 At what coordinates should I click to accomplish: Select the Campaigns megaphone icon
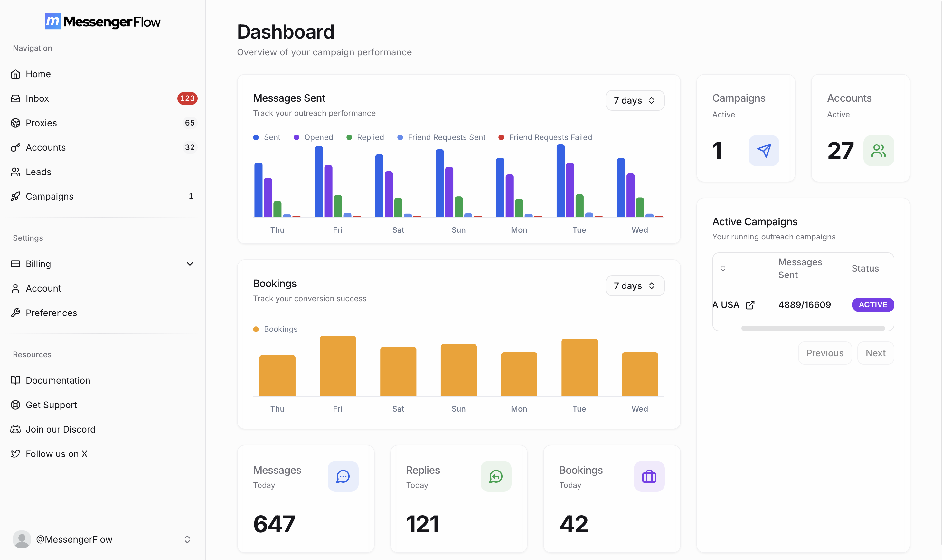(x=15, y=196)
